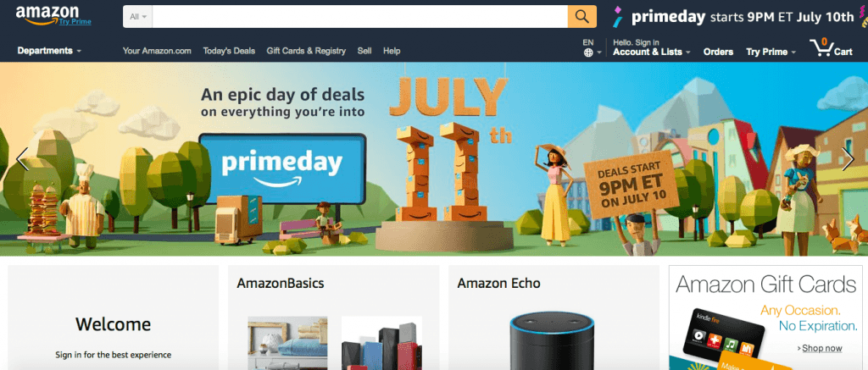868x370 pixels.
Task: Advance to next banner slide arrow
Action: [848, 158]
